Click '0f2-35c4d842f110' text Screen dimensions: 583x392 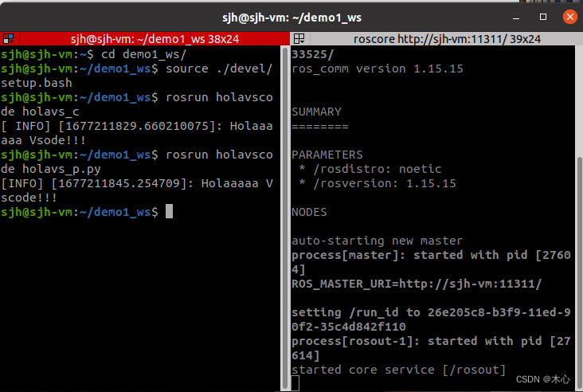point(349,327)
